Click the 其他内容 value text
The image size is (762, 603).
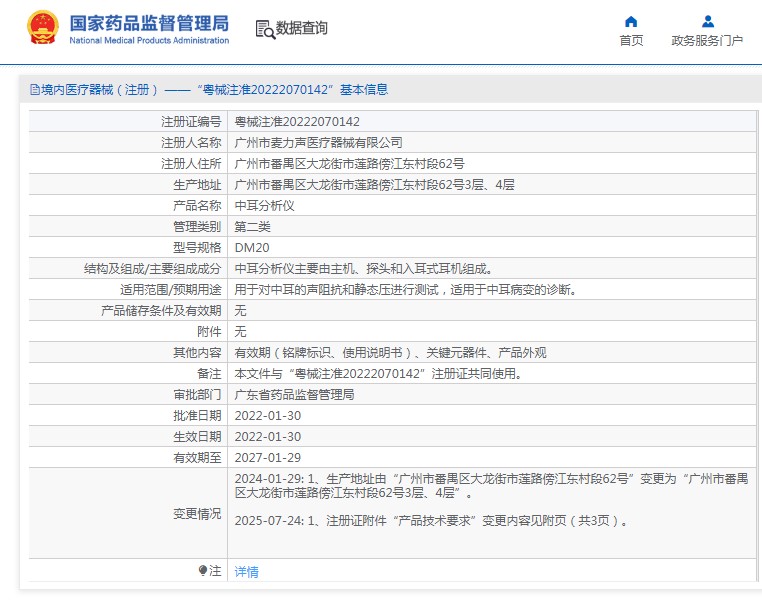pos(390,353)
